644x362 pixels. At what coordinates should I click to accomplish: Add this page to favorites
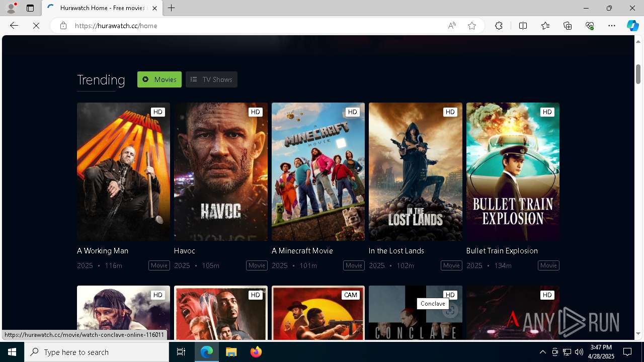[x=472, y=26]
